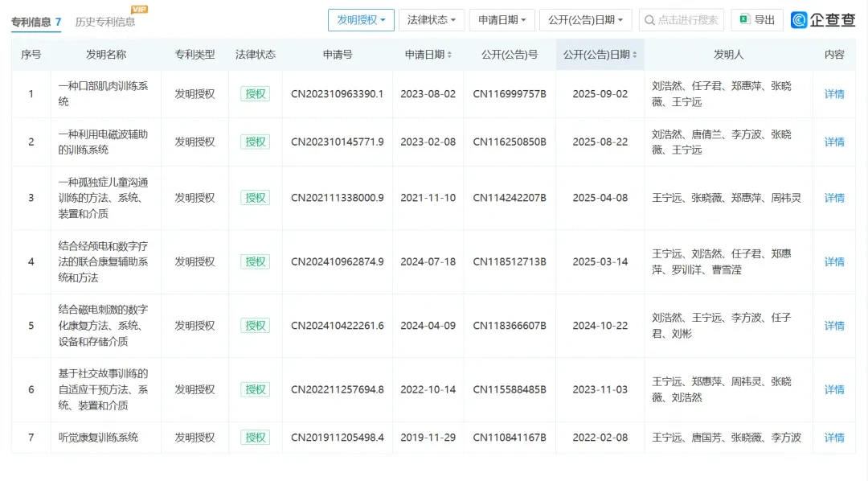
Task: Open the 发明授权 filter dropdown
Action: pyautogui.click(x=361, y=20)
